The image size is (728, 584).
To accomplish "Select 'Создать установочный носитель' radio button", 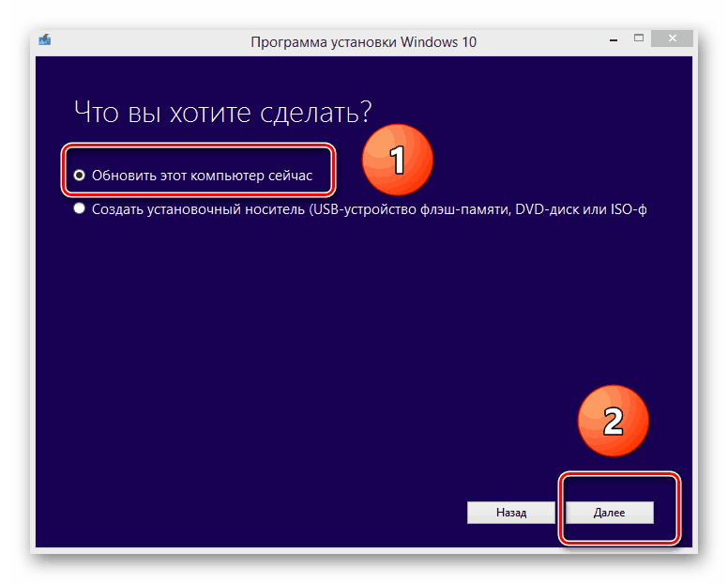I will pyautogui.click(x=80, y=208).
